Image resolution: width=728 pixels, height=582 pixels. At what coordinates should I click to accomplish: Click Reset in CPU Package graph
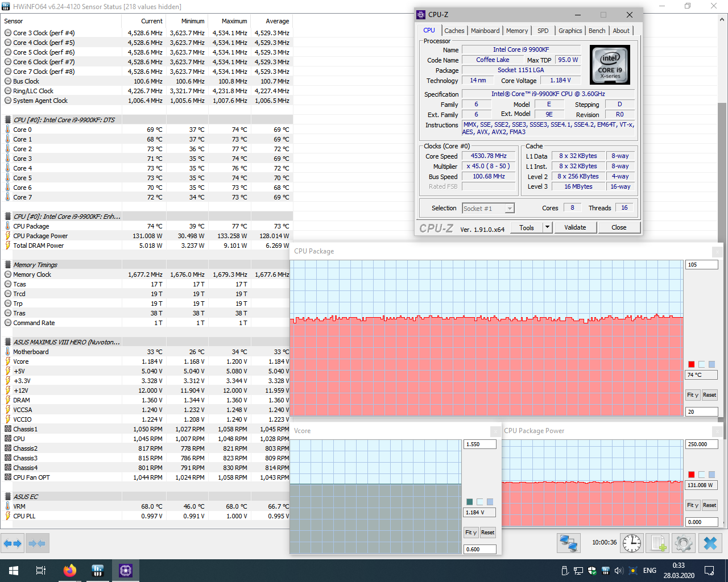[709, 395]
